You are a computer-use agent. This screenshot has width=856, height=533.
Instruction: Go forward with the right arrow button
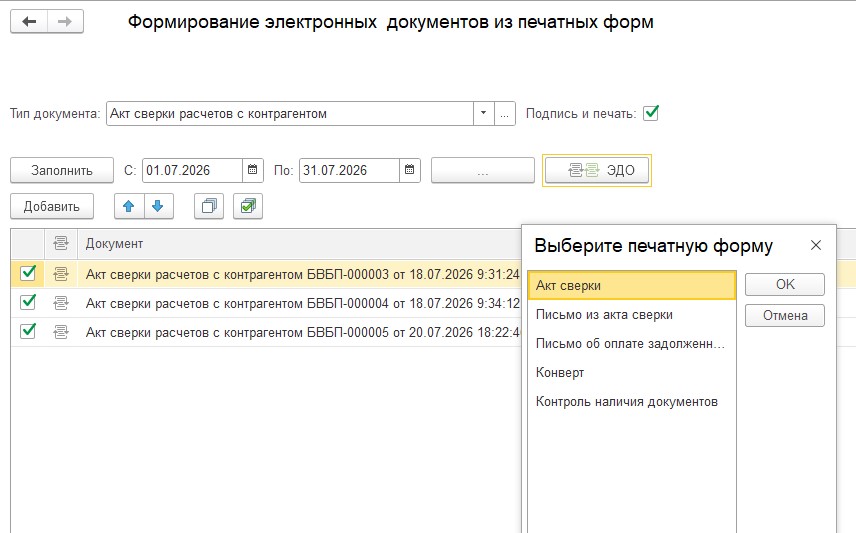tap(65, 22)
